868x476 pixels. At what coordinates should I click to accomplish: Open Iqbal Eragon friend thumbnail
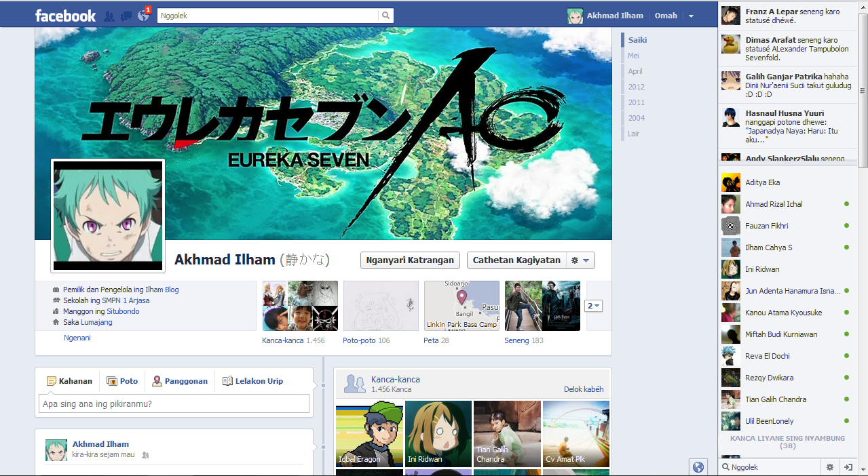tap(369, 434)
